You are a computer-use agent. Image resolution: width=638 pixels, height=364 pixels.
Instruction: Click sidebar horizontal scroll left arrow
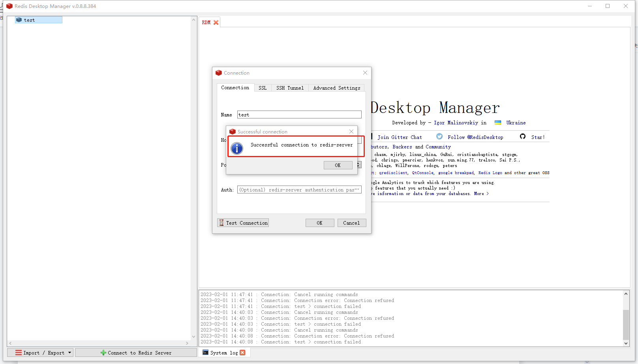(10, 343)
